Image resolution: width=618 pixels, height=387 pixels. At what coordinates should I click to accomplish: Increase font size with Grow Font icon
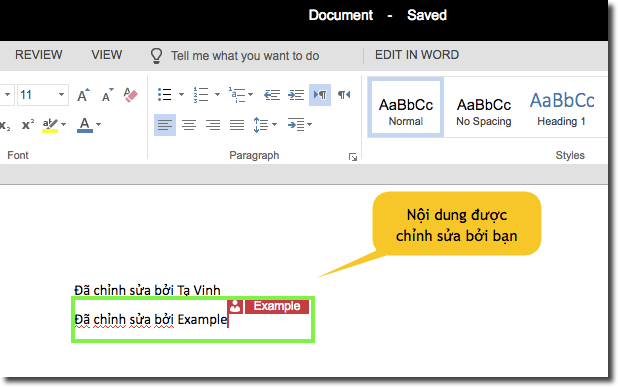click(83, 95)
